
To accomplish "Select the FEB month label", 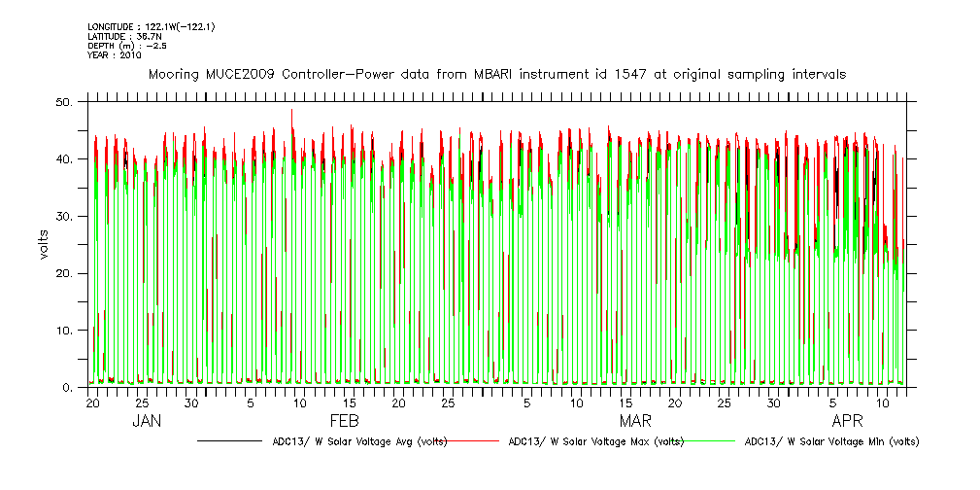I will point(345,421).
